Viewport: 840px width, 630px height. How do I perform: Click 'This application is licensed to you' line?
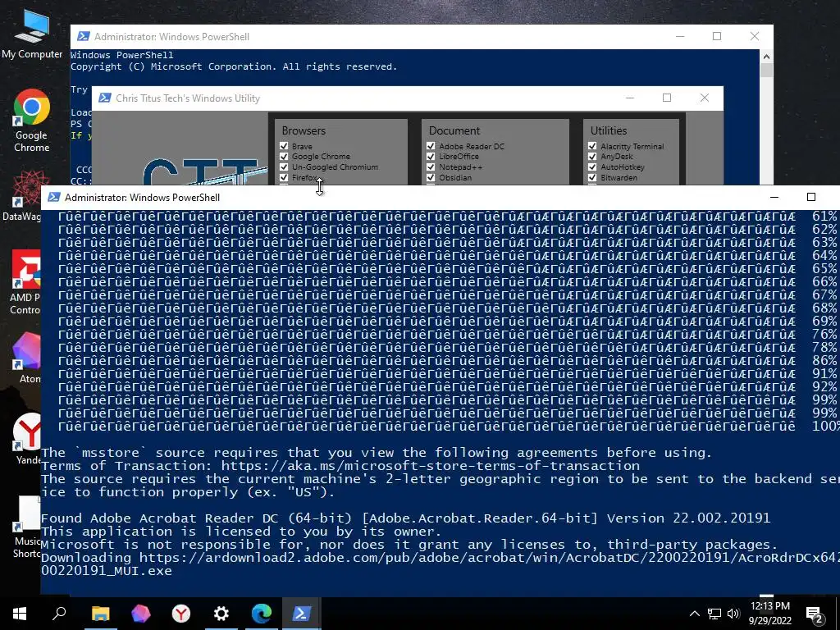241,532
